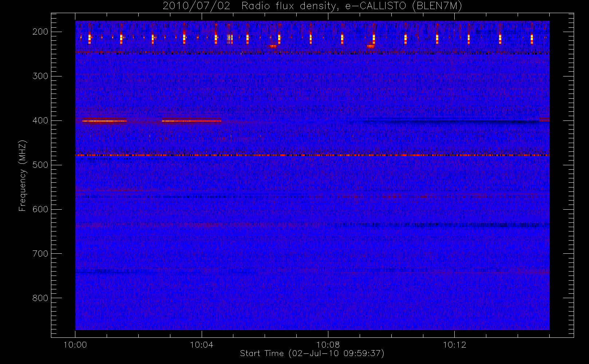Screen dimensions: 589x364
Task: Click the 800 frequency tick label
Action: (x=40, y=298)
